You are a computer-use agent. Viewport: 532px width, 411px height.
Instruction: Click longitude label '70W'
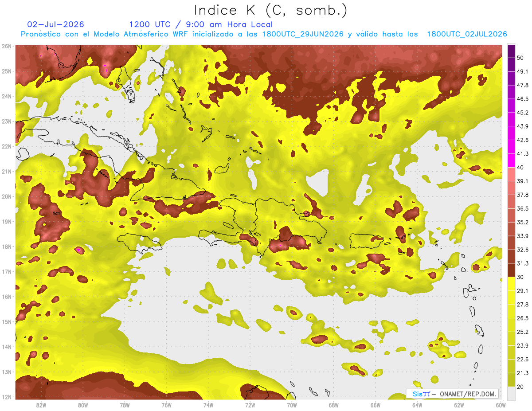point(292,405)
